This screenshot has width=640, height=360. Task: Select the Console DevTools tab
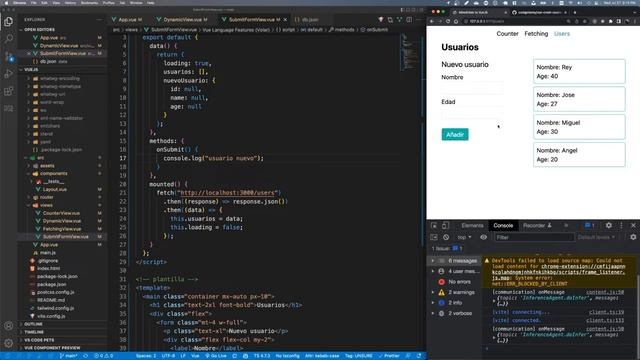(x=503, y=225)
